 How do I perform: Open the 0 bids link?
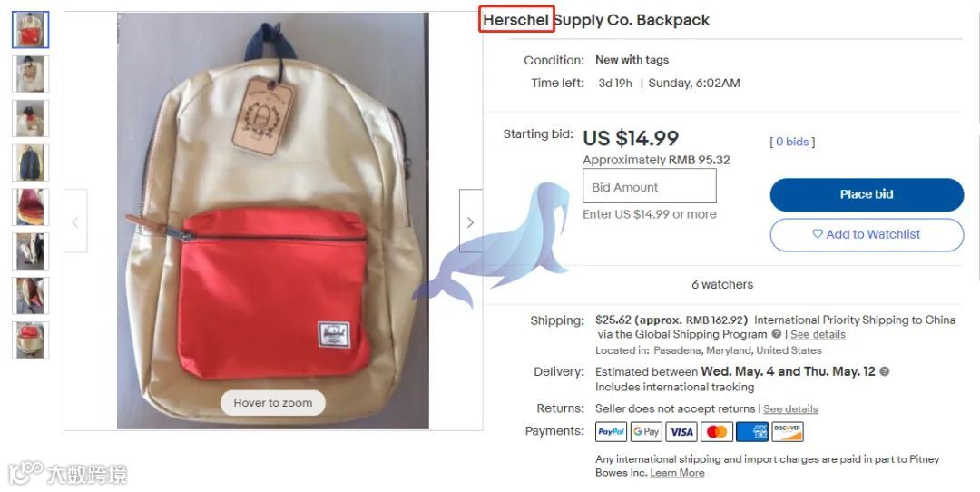point(792,142)
